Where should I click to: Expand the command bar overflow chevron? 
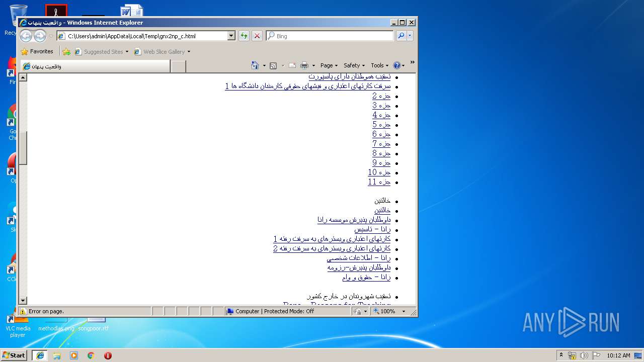(412, 62)
